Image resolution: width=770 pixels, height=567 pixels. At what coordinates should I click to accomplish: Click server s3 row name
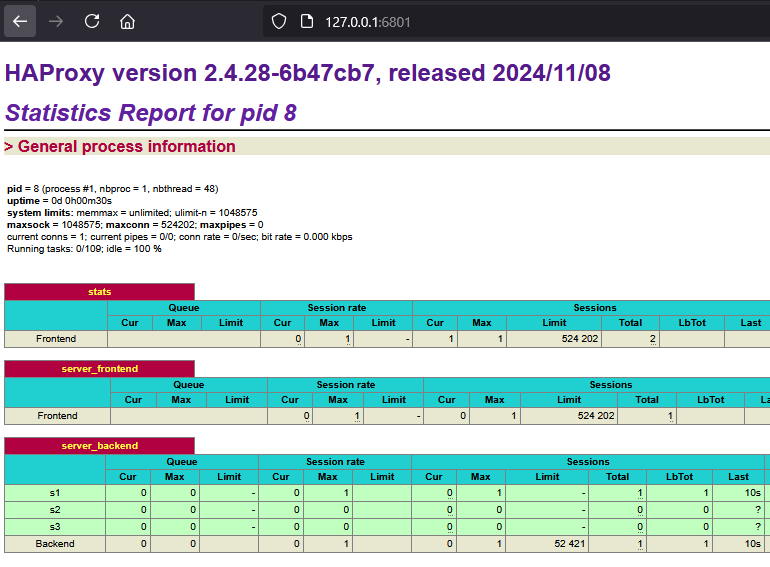pyautogui.click(x=55, y=527)
